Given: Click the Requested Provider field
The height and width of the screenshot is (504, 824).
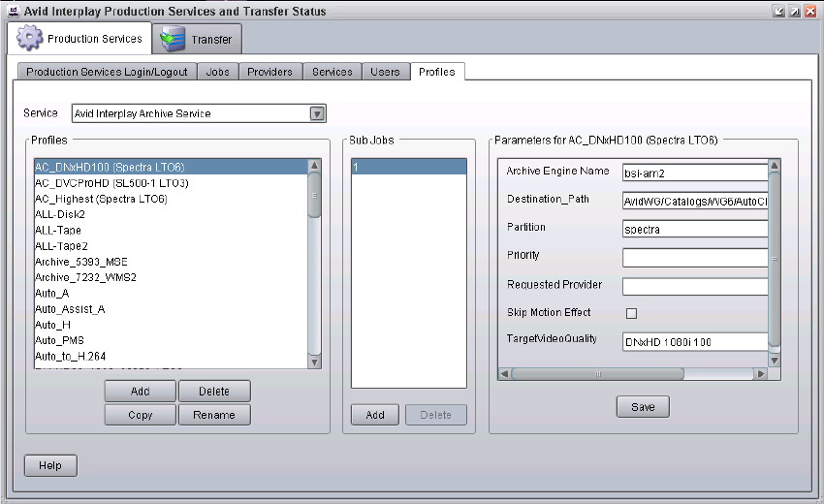Looking at the screenshot, I should point(695,287).
